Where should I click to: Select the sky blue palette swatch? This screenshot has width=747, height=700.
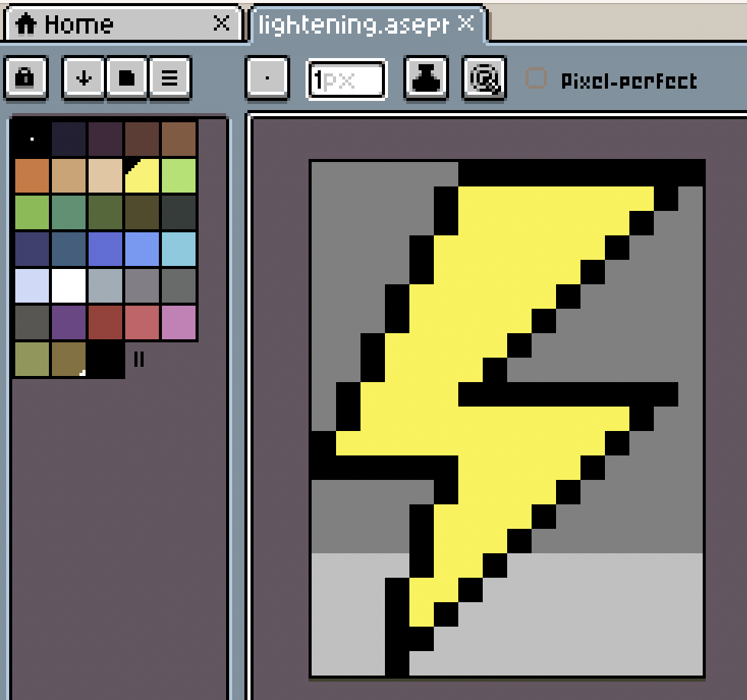[179, 248]
